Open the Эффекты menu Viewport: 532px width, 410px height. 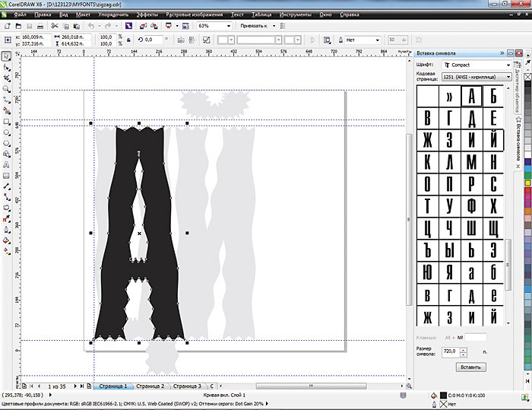pyautogui.click(x=147, y=14)
